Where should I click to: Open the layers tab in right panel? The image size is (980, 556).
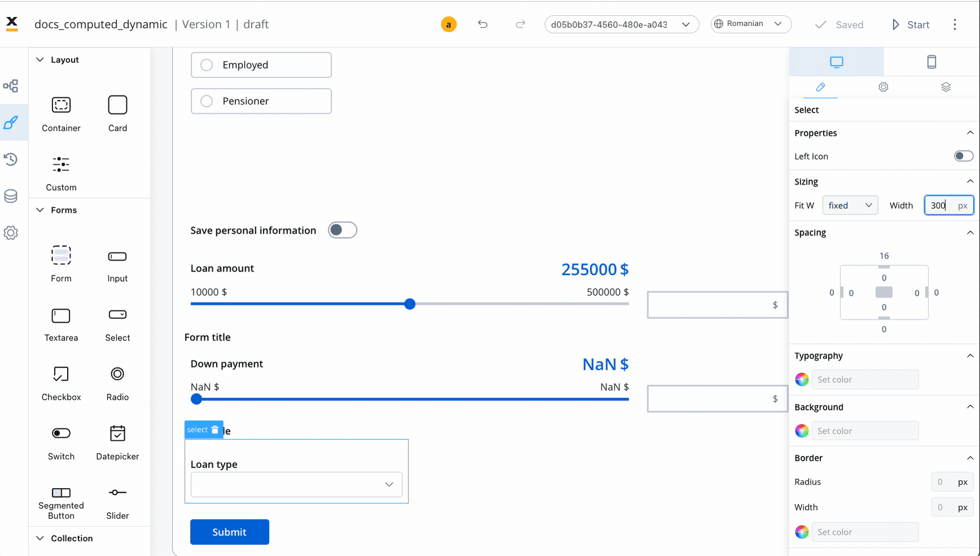(946, 87)
